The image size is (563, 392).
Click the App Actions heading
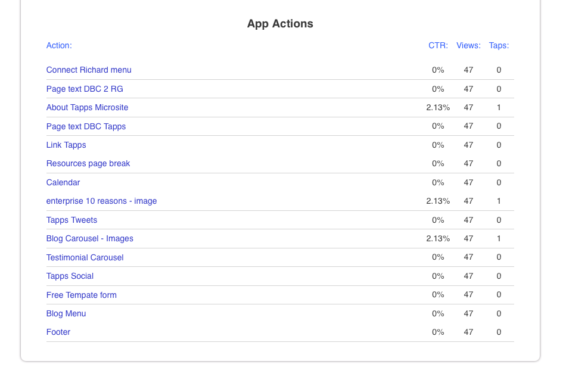(280, 24)
